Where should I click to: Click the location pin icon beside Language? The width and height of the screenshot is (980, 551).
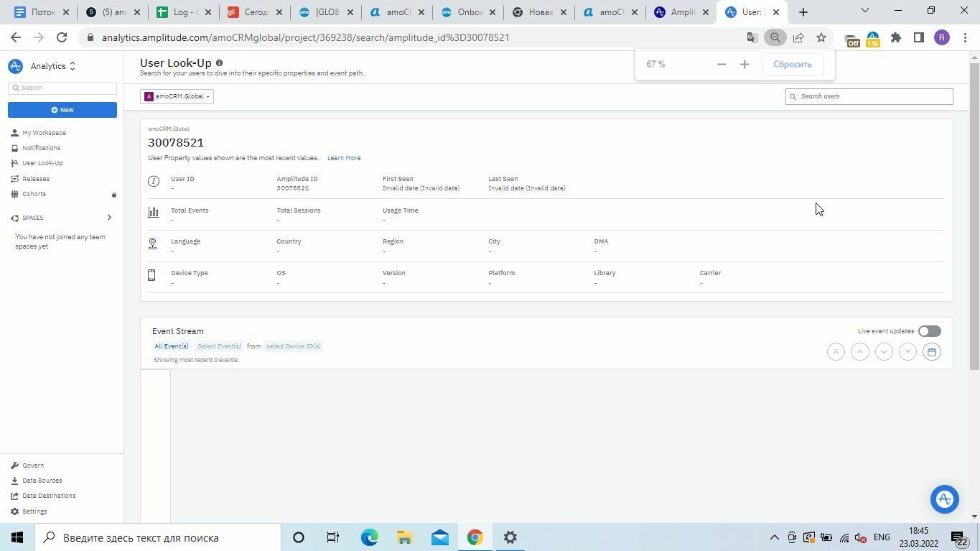click(x=152, y=244)
